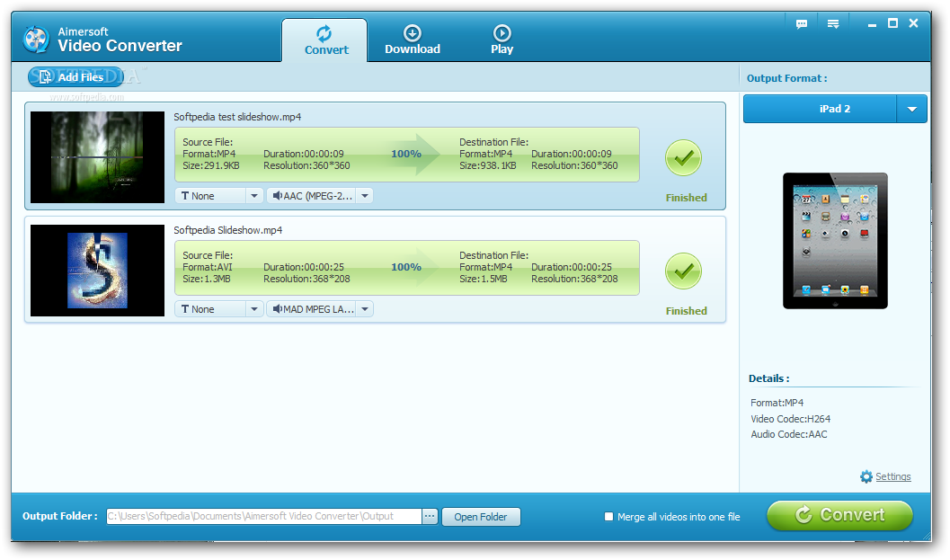
Task: Click Size:1.5MB destination value
Action: click(483, 279)
